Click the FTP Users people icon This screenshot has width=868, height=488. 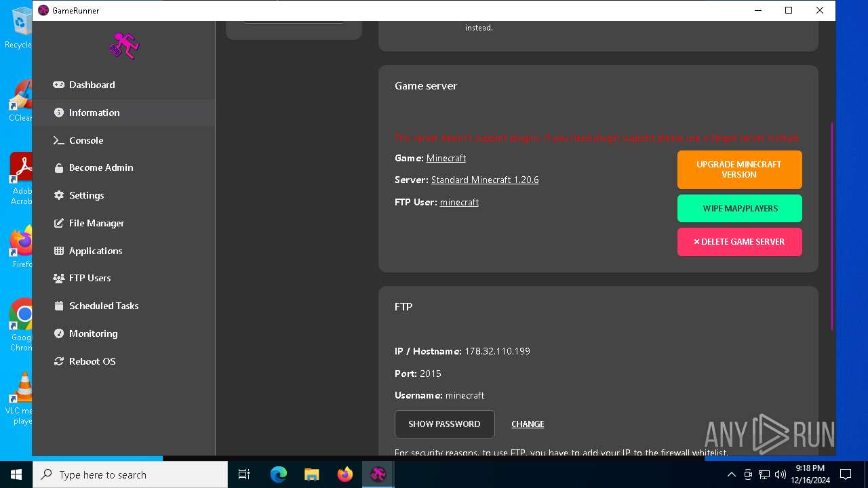pyautogui.click(x=58, y=278)
